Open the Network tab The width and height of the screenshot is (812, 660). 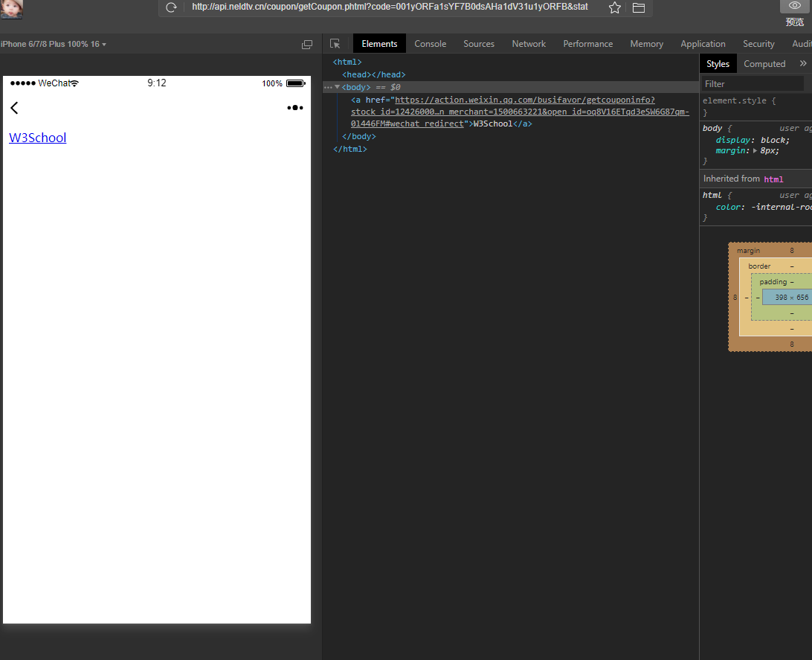(529, 44)
